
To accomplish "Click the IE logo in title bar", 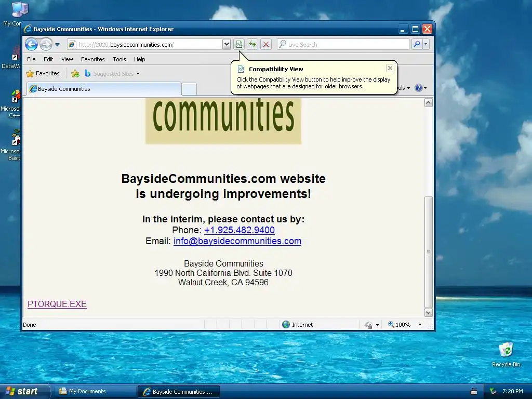I will (x=28, y=29).
